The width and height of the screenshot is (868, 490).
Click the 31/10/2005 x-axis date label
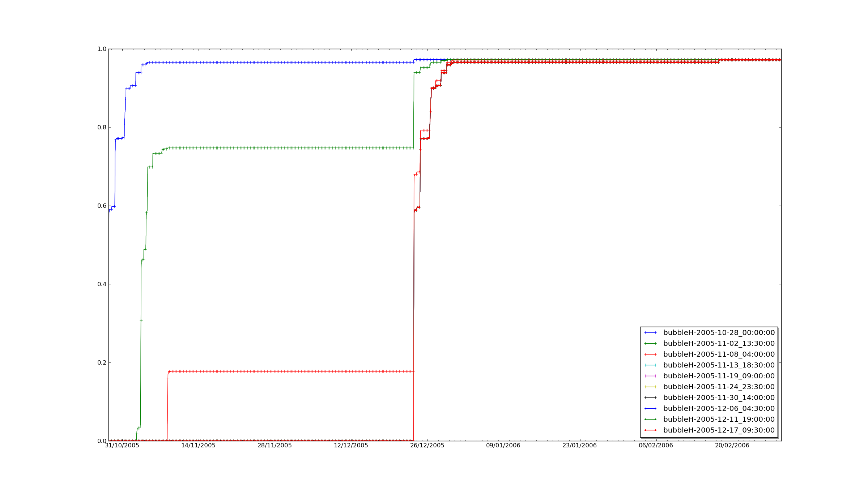tap(122, 445)
